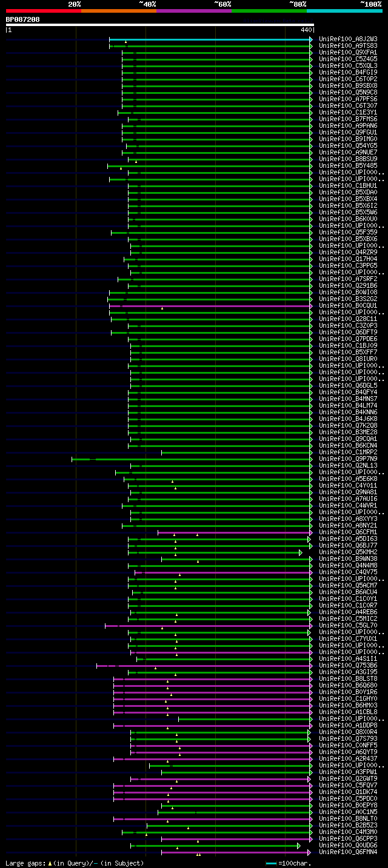The height and width of the screenshot is (868, 388).
Task: Open hit UniRef100_Q17H04
Action: (x=348, y=259)
